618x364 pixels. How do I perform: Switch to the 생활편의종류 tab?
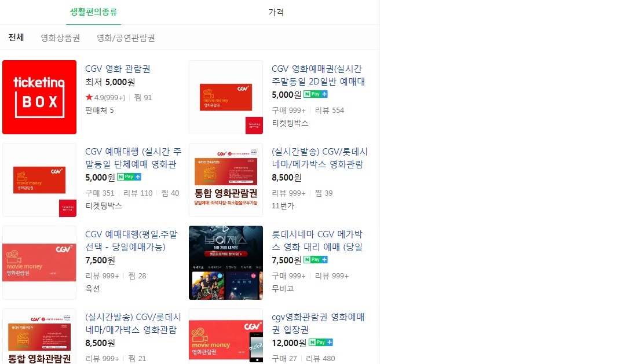tap(93, 12)
